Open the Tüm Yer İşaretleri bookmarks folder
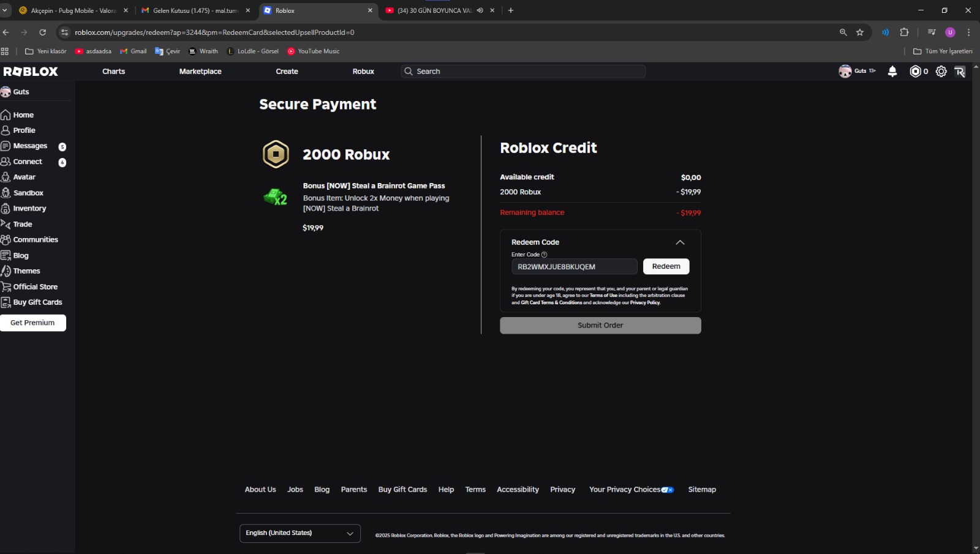The height and width of the screenshot is (554, 980). coord(943,51)
